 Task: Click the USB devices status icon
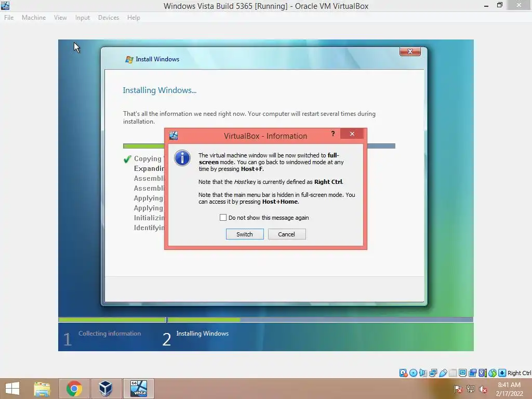pos(443,373)
